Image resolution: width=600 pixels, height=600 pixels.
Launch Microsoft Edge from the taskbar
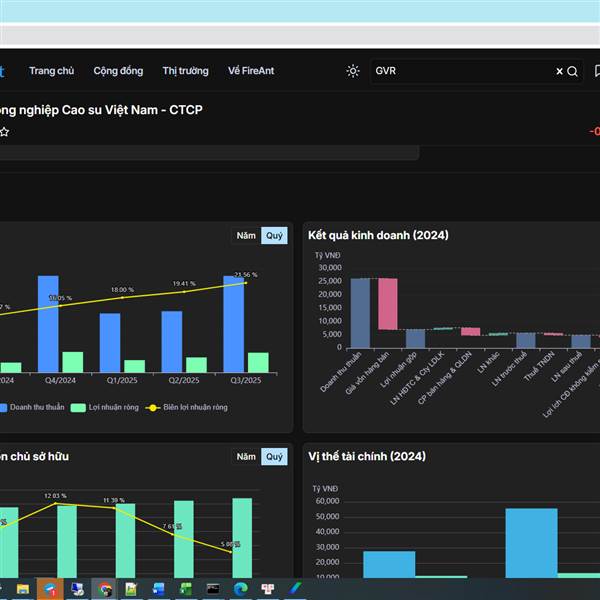[x=240, y=589]
